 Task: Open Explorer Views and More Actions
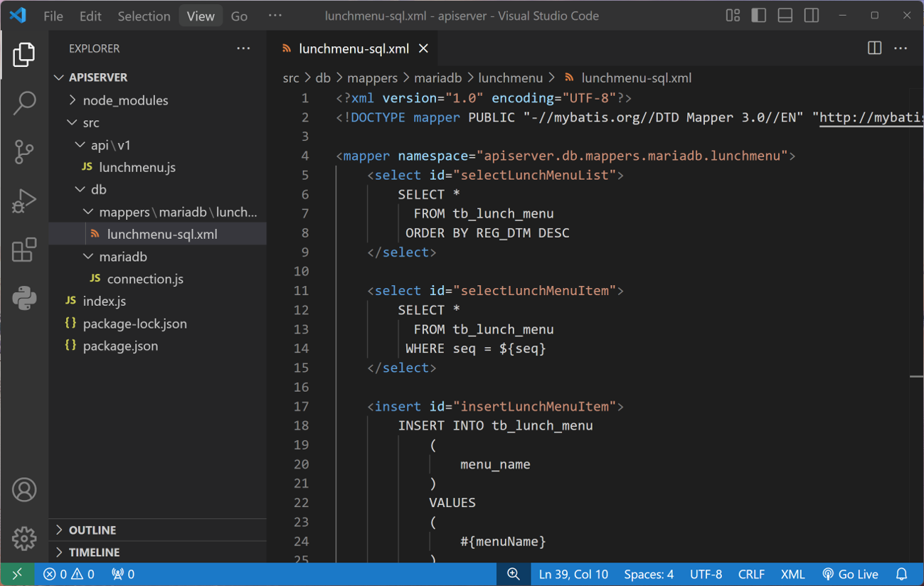[243, 48]
